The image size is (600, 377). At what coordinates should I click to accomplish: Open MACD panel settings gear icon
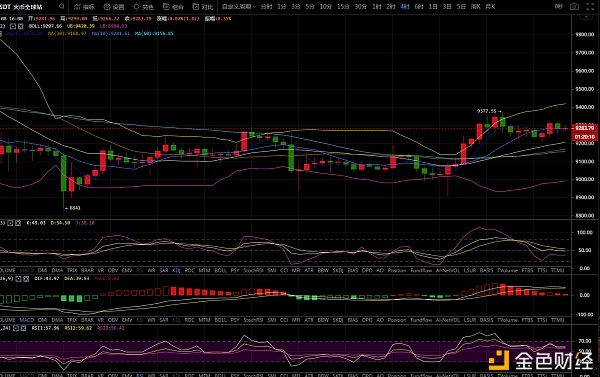point(18,279)
